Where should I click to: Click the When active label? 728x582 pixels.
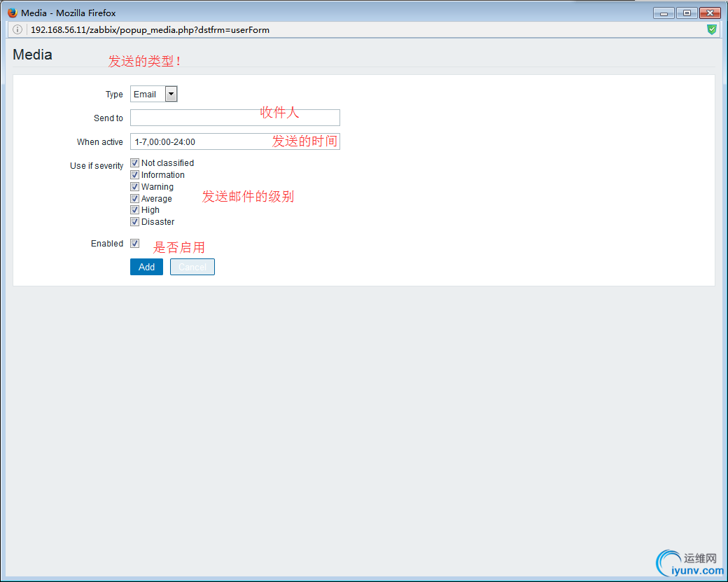[x=100, y=142]
